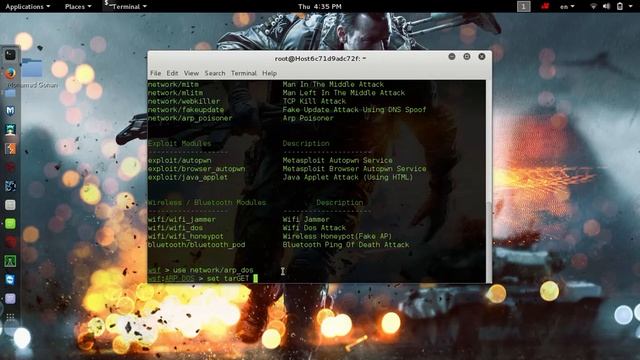Click the terminal title root@Host6c71d9adc72f
Screen dimensions: 640x360
click(x=320, y=58)
